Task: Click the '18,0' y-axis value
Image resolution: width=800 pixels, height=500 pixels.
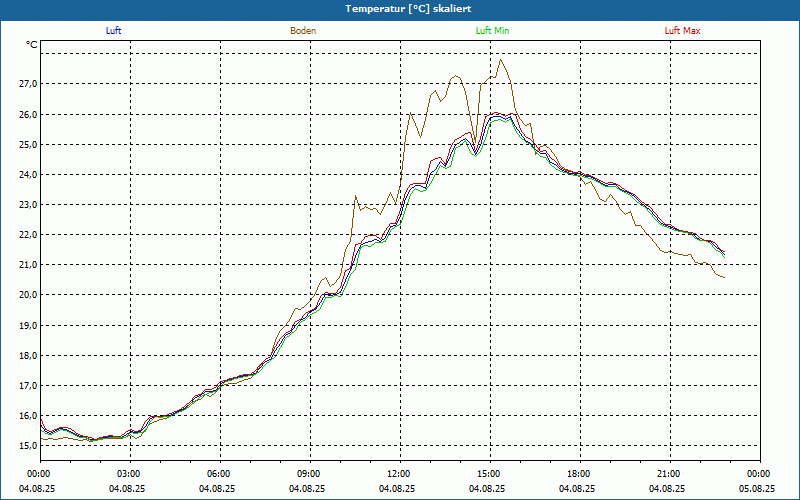Action: coord(28,356)
